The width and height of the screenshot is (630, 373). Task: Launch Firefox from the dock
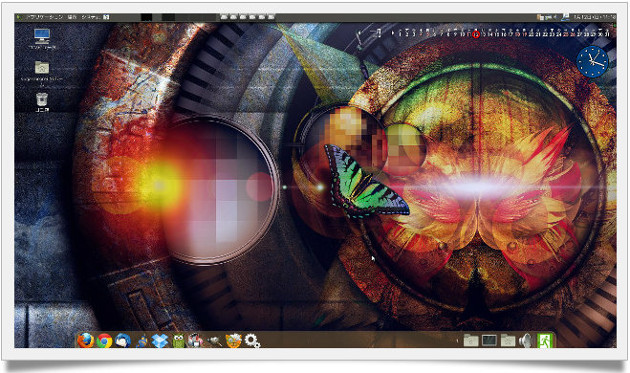tap(85, 340)
